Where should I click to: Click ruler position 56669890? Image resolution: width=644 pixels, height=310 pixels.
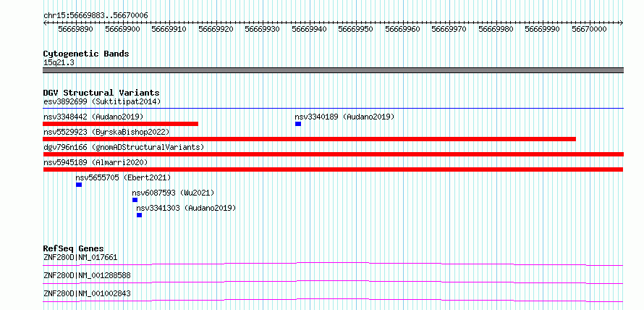click(x=75, y=29)
